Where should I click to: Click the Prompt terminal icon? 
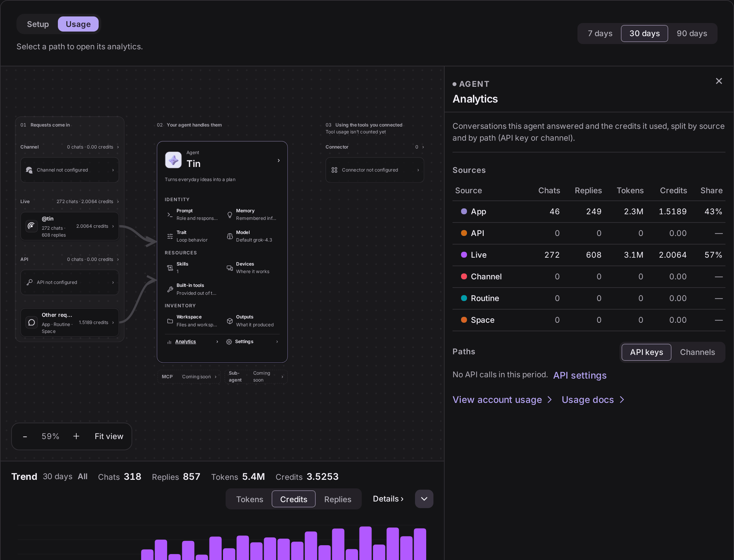coord(170,215)
